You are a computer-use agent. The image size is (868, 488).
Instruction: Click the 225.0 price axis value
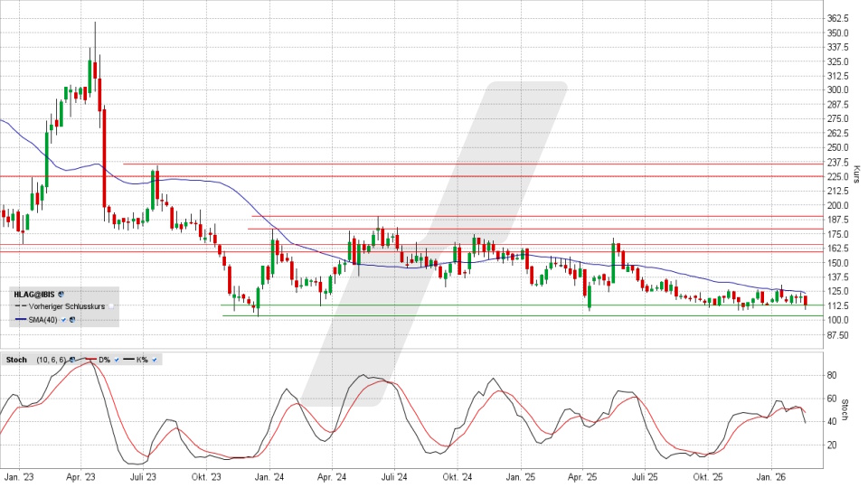(x=837, y=176)
